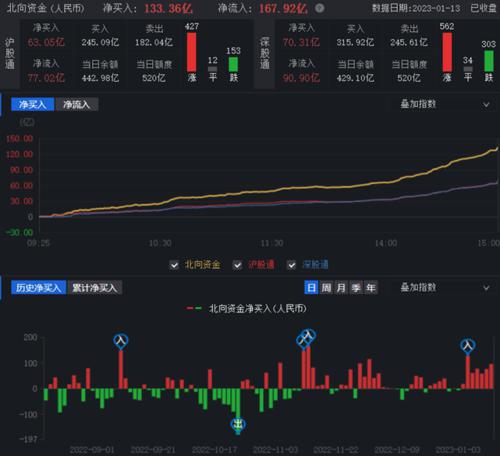Select the 年 yearly period button
The width and height of the screenshot is (500, 456).
[x=371, y=288]
